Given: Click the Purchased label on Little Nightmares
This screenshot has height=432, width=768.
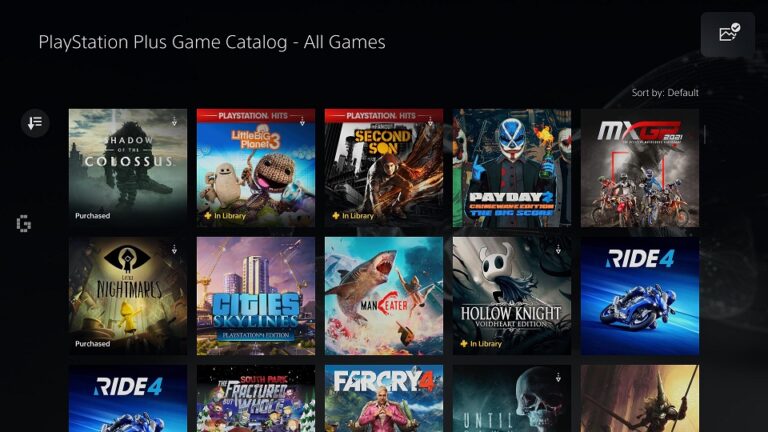Looking at the screenshot, I should (93, 344).
